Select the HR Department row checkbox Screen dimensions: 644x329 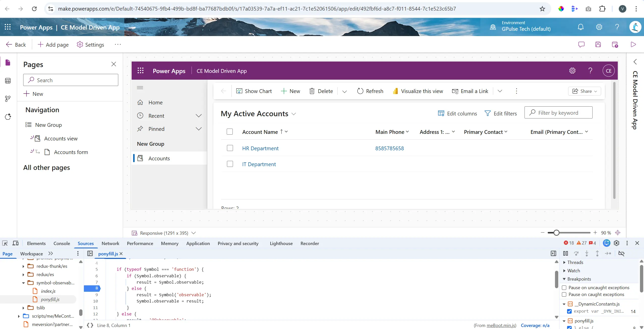230,148
